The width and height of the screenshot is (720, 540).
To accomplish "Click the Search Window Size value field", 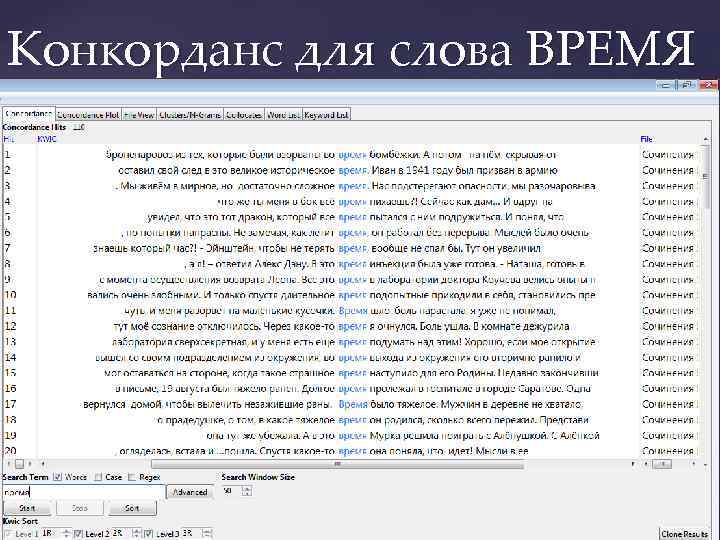I will [x=232, y=491].
